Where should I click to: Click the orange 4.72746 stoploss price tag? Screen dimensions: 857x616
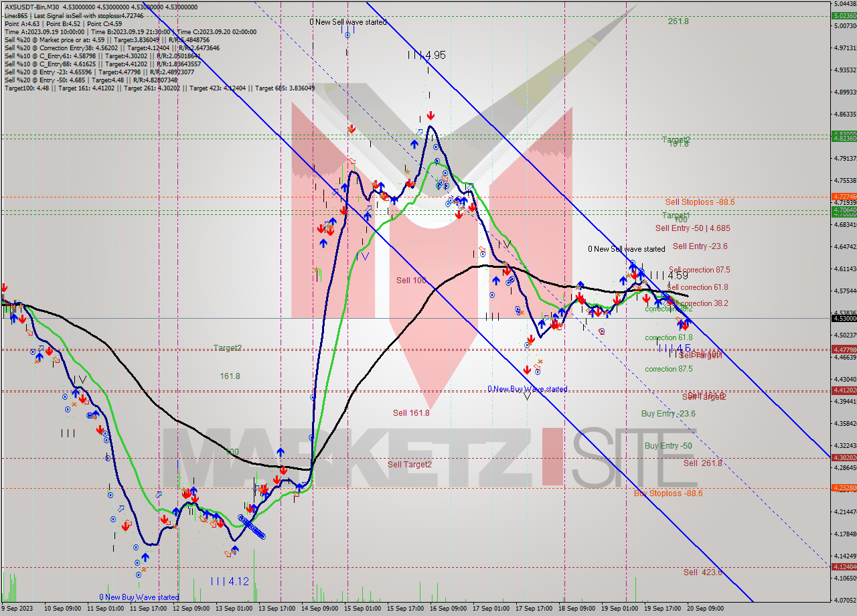[844, 196]
